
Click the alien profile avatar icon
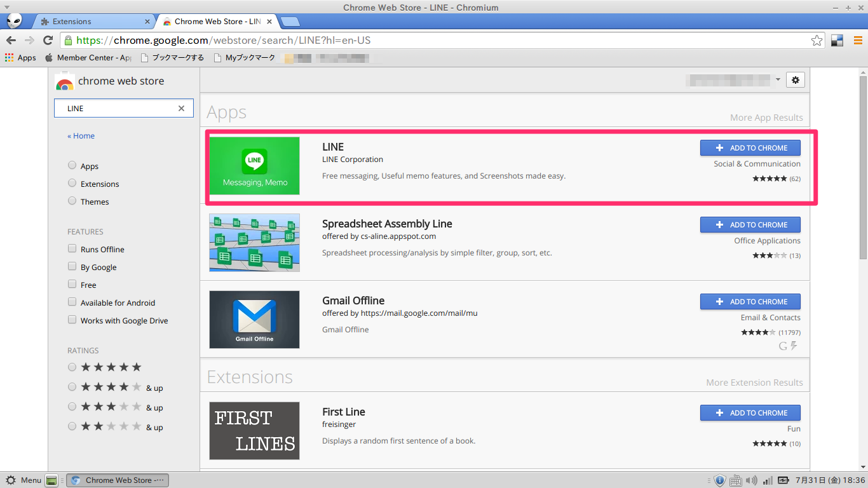[14, 21]
